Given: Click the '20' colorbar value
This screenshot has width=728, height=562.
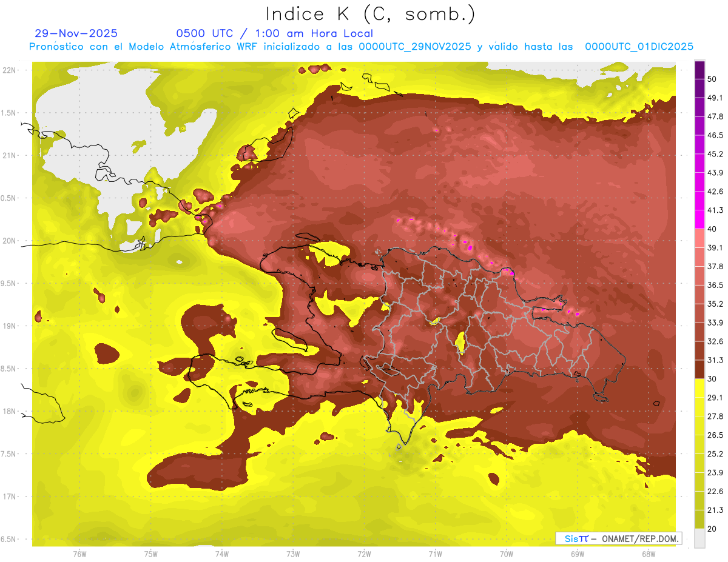Looking at the screenshot, I should pos(712,529).
